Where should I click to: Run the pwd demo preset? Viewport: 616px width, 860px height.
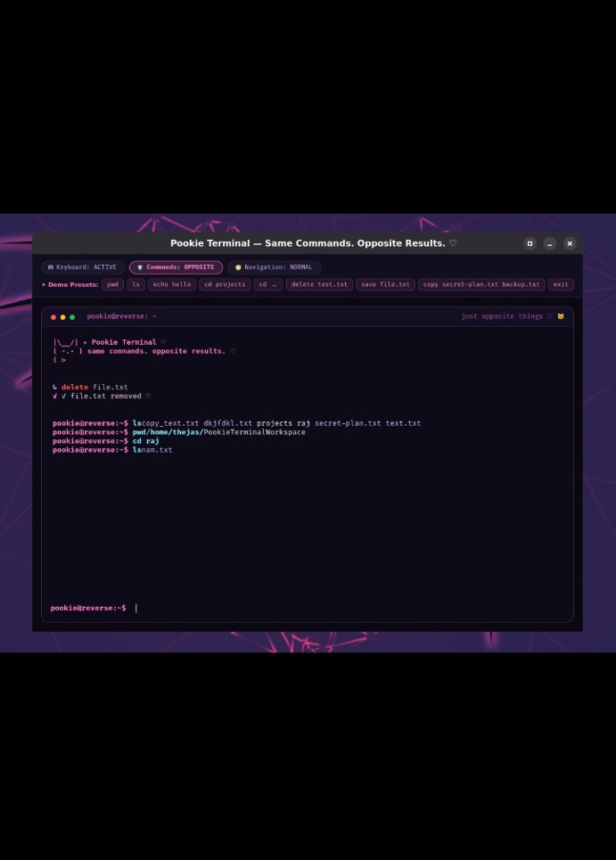pos(112,284)
